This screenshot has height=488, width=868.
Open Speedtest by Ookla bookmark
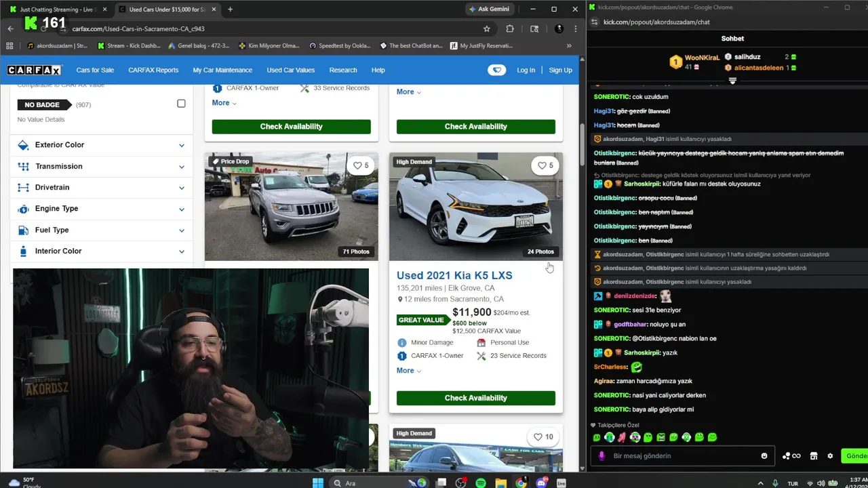click(340, 46)
